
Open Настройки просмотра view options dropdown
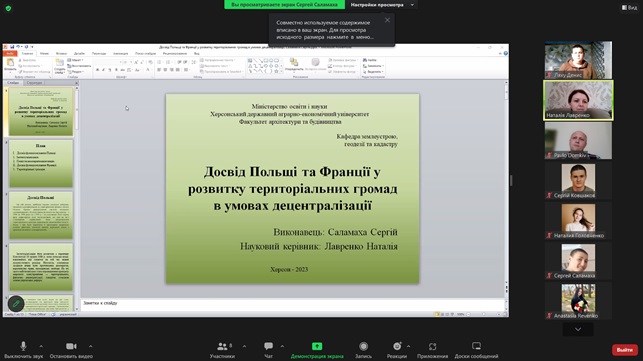tap(381, 5)
